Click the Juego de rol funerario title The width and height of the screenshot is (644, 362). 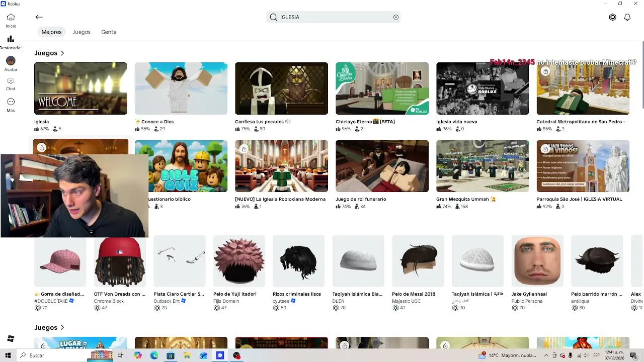pyautogui.click(x=361, y=199)
